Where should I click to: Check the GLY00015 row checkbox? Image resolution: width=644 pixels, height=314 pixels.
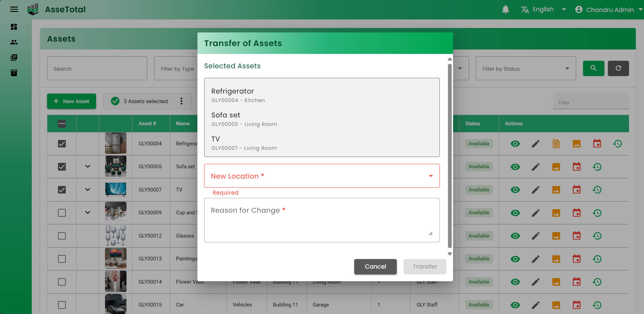coord(62,305)
